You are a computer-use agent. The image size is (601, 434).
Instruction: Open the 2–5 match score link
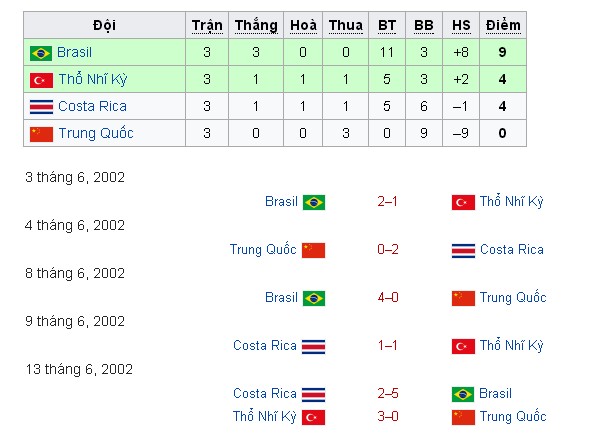click(388, 393)
